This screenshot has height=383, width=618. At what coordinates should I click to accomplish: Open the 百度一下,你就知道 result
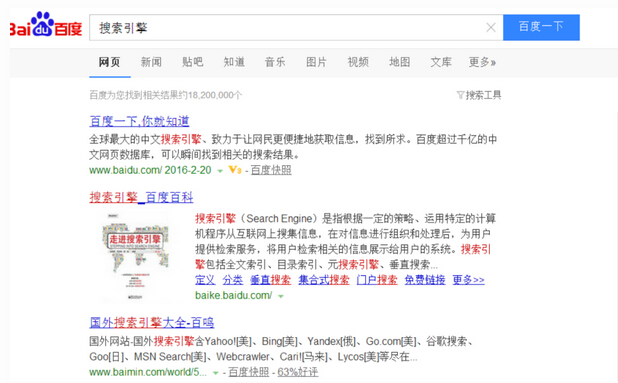[140, 121]
